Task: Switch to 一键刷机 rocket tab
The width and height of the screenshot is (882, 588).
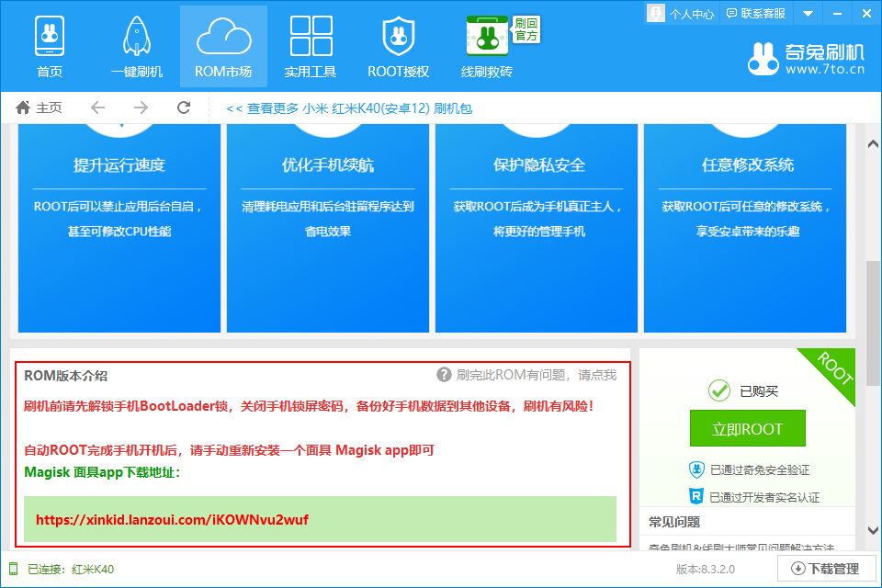Action: pyautogui.click(x=137, y=47)
